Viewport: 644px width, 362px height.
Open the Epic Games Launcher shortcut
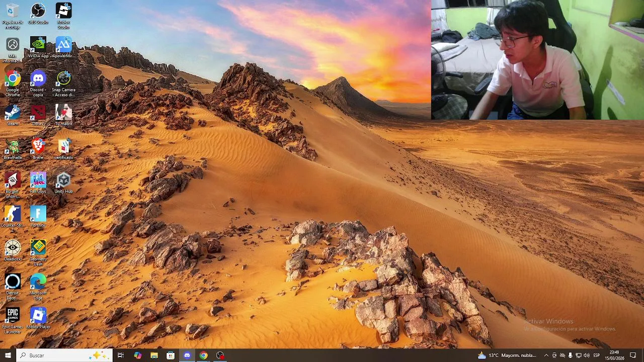point(13,321)
